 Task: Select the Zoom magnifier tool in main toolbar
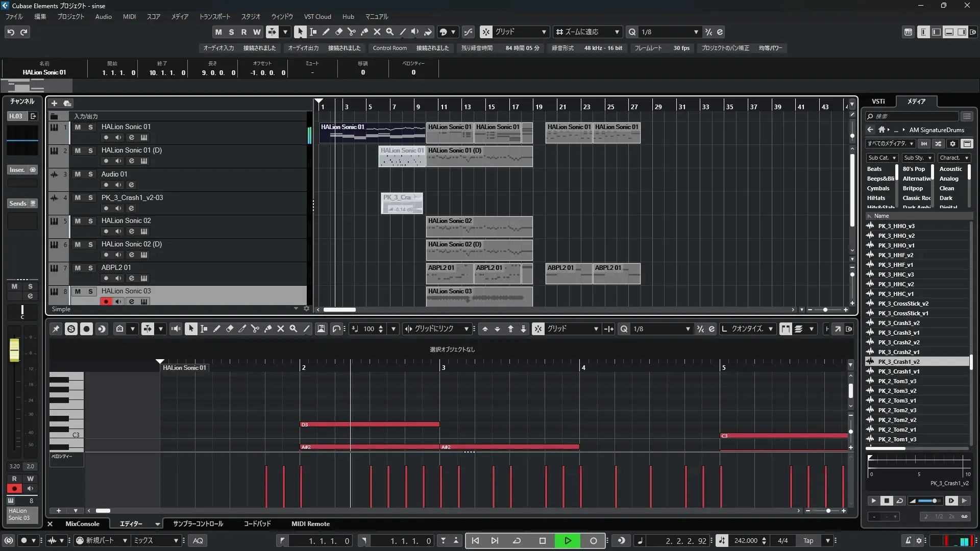tap(390, 32)
